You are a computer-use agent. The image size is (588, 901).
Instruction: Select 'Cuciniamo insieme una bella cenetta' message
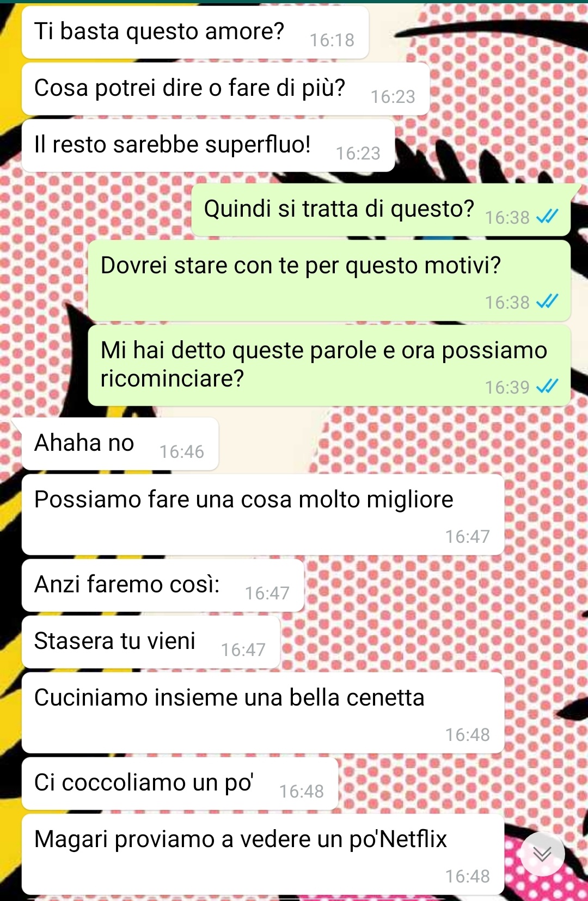(263, 713)
